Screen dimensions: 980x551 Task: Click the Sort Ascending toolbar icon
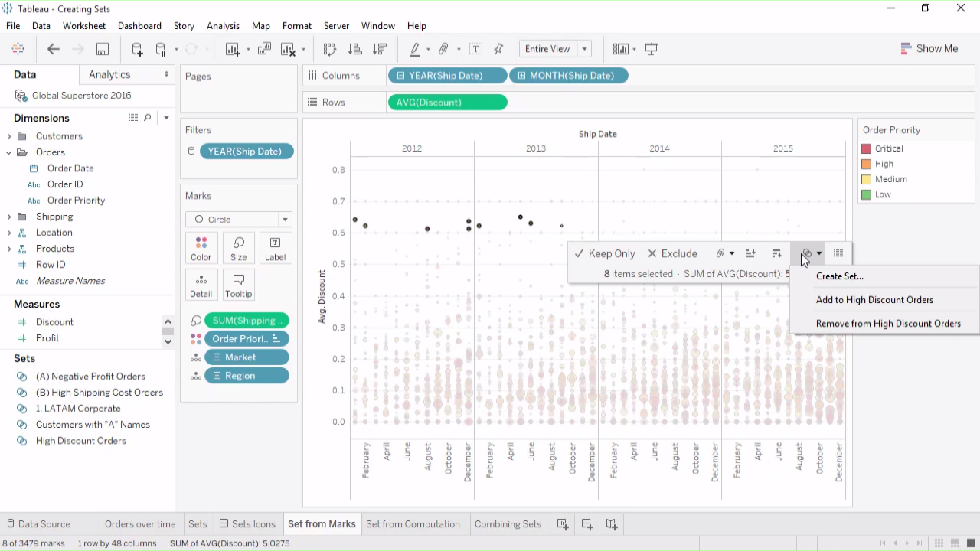[x=354, y=49]
